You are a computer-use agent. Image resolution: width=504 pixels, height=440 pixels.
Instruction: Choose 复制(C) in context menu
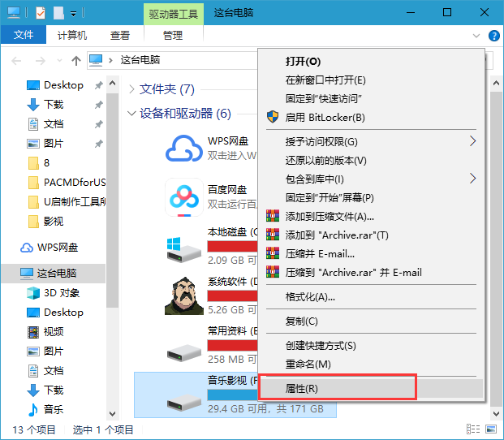[301, 321]
